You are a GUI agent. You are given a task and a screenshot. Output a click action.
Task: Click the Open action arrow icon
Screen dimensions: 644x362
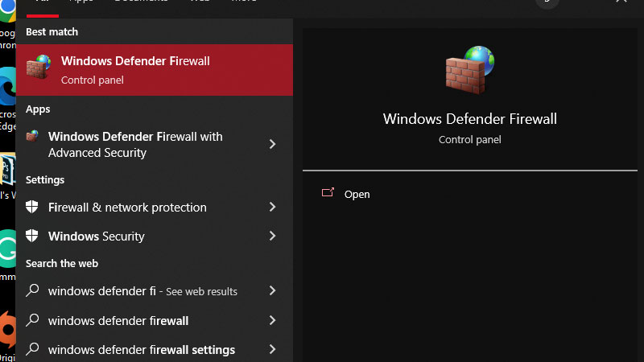[328, 192]
